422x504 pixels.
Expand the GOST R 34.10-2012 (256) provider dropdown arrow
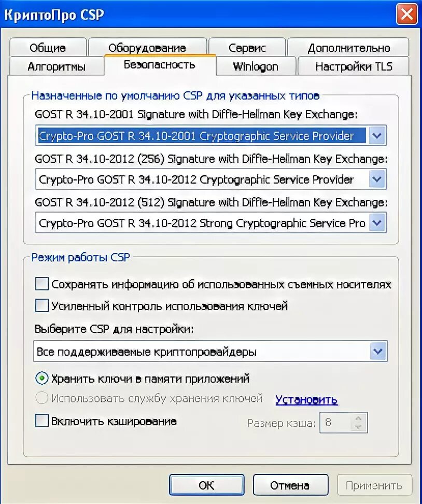pos(377,179)
